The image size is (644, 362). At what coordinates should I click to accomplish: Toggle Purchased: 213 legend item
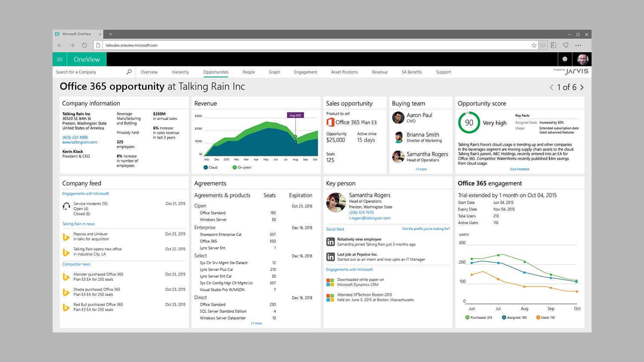pos(479,317)
